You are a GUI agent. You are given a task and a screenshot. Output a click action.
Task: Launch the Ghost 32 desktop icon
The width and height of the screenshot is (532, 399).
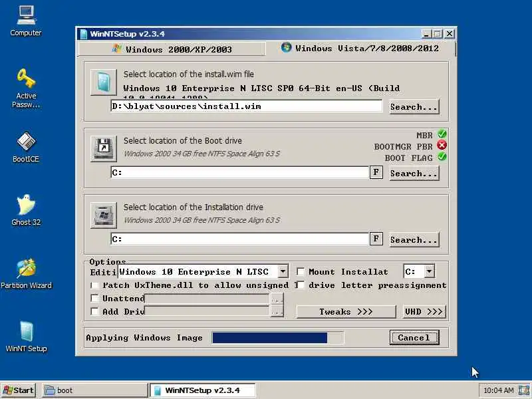click(x=26, y=210)
